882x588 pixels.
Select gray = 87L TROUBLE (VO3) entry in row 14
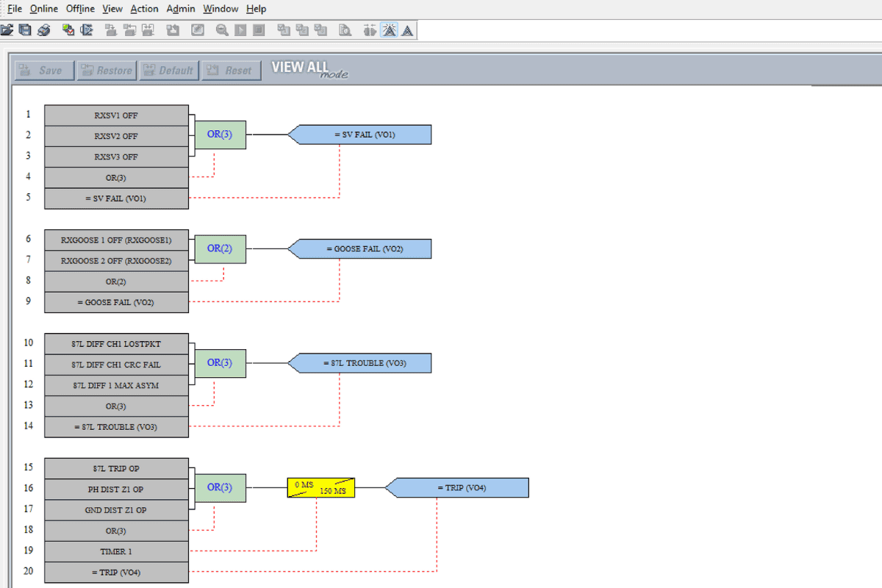click(116, 426)
